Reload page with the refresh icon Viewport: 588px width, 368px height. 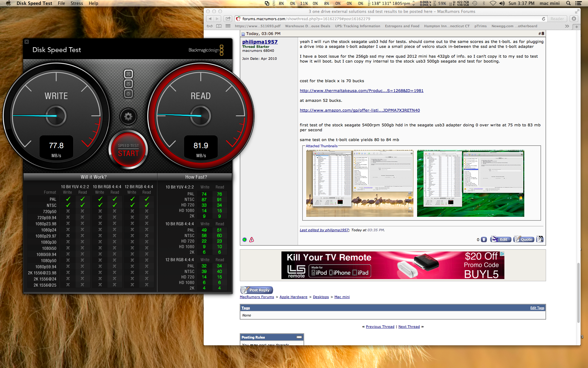(x=544, y=19)
